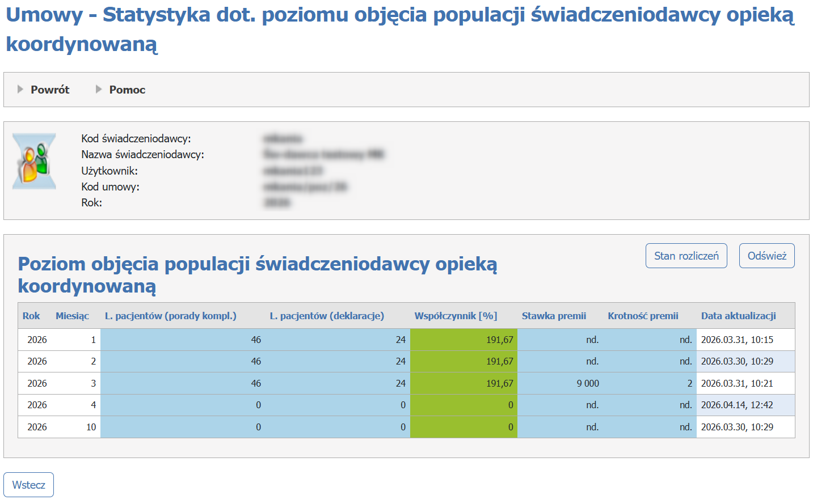Image resolution: width=813 pixels, height=504 pixels.
Task: Select the 9 000 premium rate cell
Action: pyautogui.click(x=588, y=383)
